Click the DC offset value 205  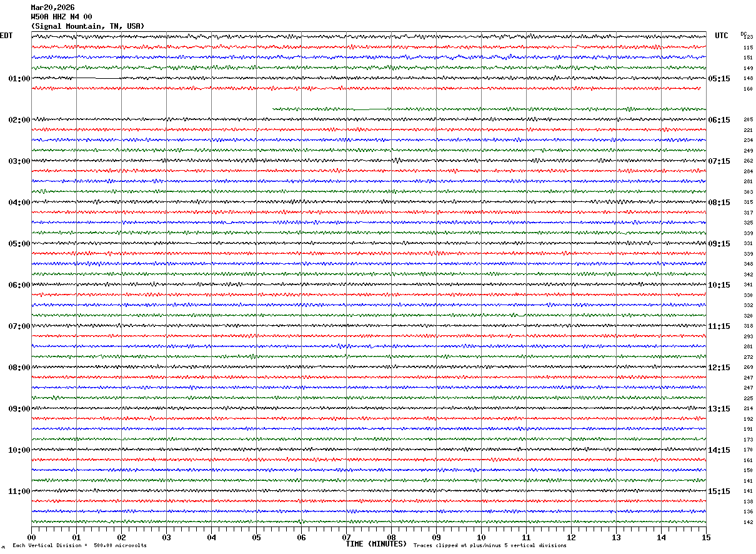point(748,119)
